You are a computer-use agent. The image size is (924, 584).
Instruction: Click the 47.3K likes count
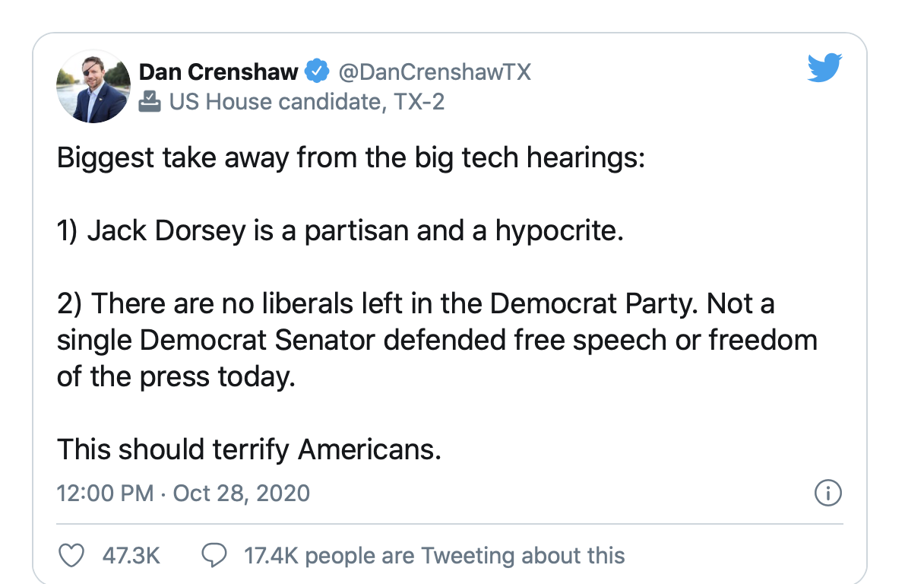coord(131,556)
